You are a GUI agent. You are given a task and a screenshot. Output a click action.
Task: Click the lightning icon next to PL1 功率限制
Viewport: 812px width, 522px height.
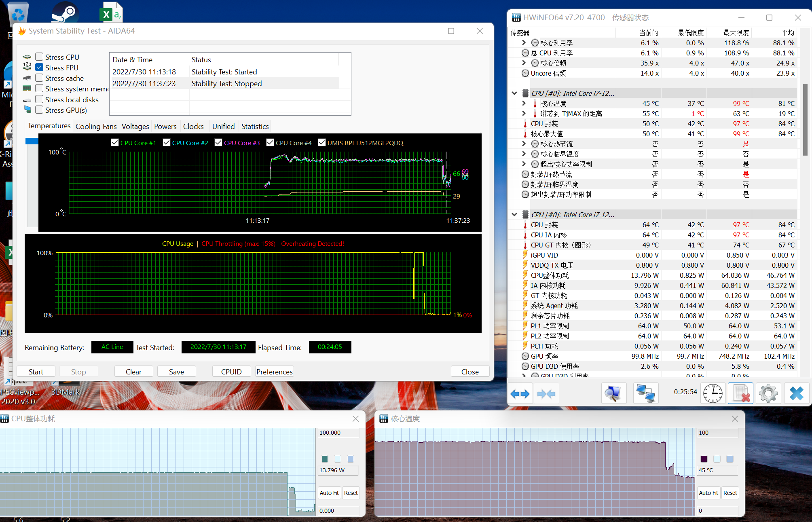click(x=525, y=326)
